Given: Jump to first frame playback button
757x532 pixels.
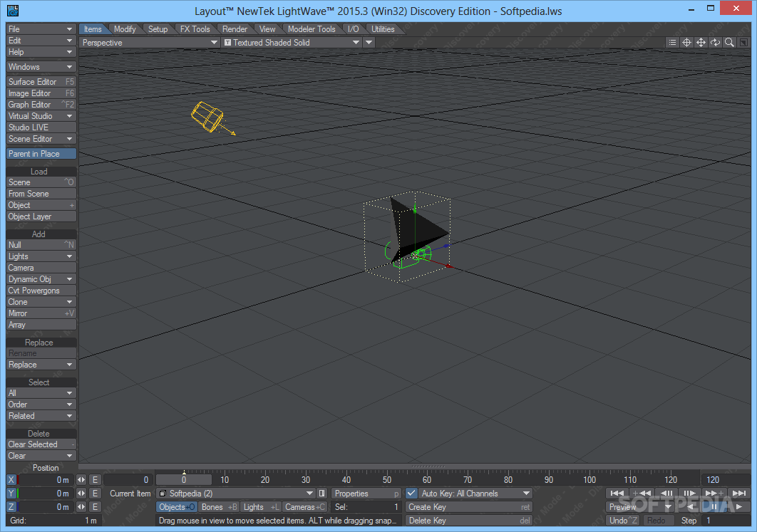Looking at the screenshot, I should pos(617,493).
